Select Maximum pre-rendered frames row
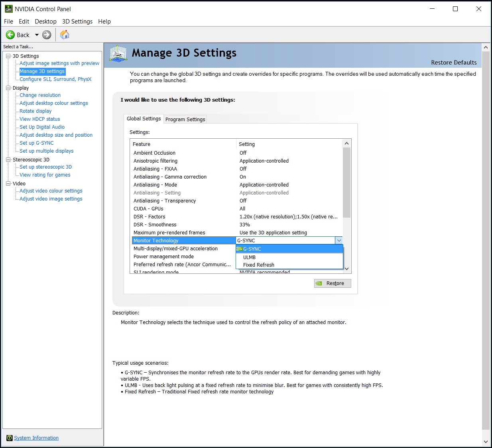This screenshot has width=492, height=448. (236, 233)
